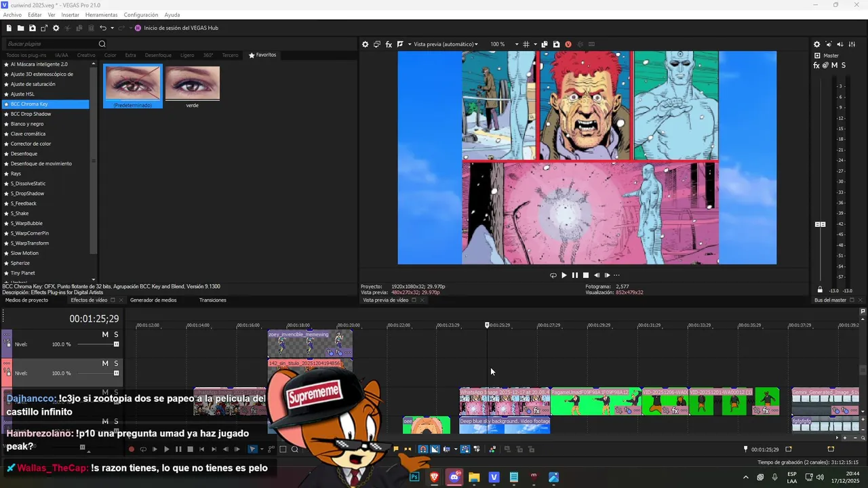Open video output FX in preview toolbar

tap(389, 44)
